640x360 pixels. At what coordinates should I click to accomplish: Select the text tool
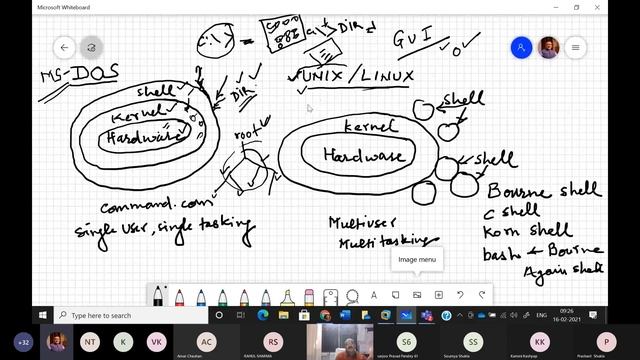pos(374,295)
